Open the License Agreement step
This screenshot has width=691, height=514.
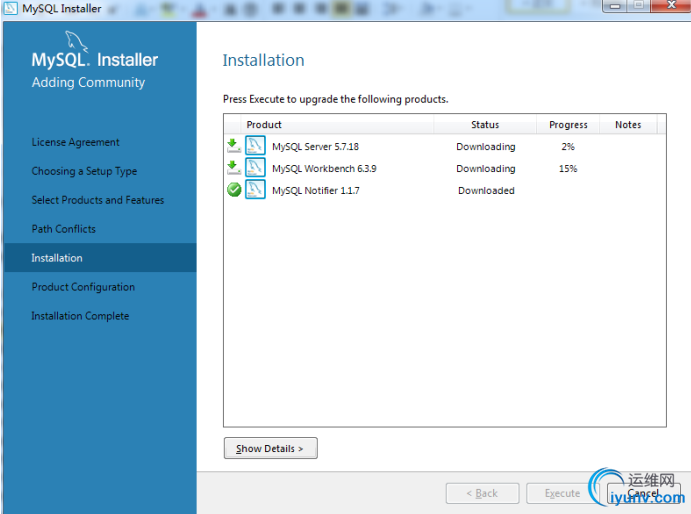75,142
